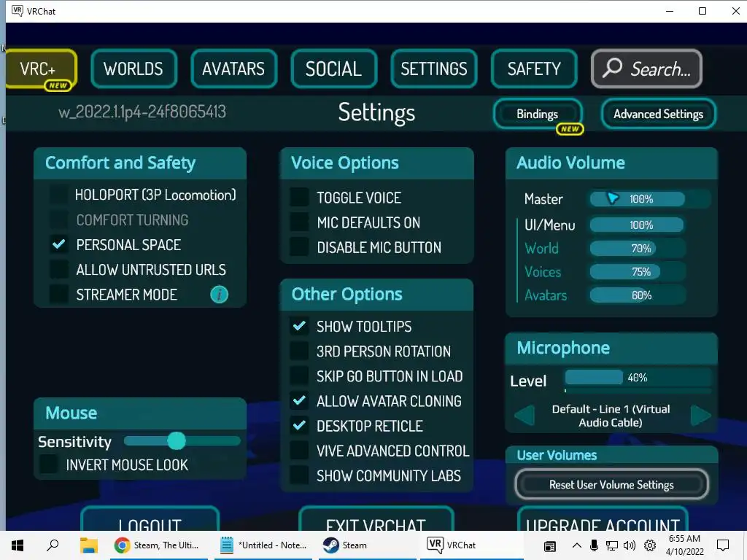Click the settings gear tray icon
Image resolution: width=747 pixels, height=560 pixels.
pyautogui.click(x=649, y=545)
